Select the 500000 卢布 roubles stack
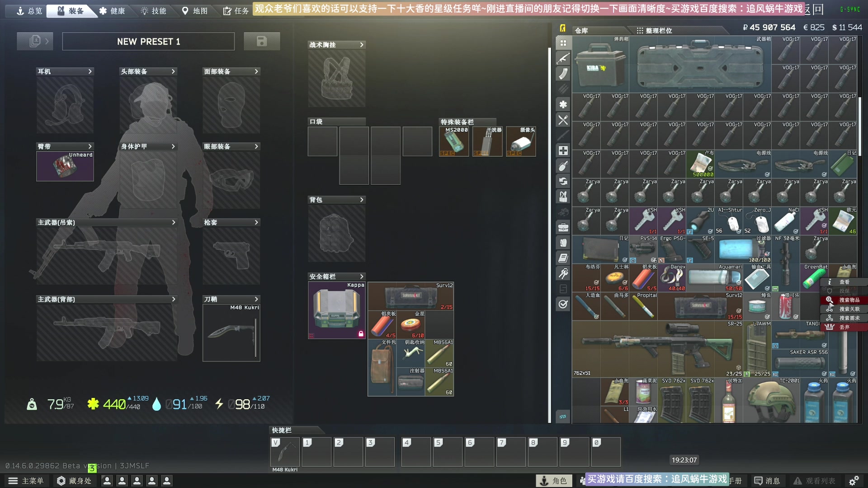This screenshot has width=868, height=488. pos(700,164)
